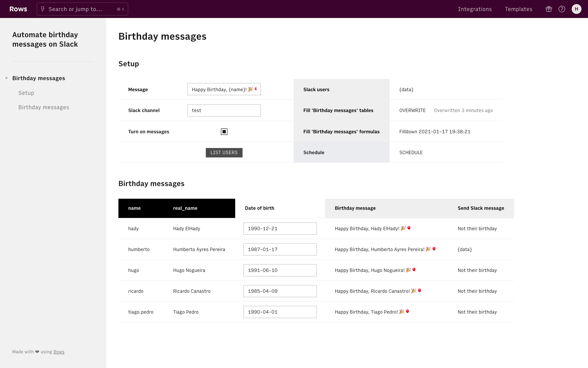Edit Ricardo Canastro's date of birth field
The image size is (588, 368).
pyautogui.click(x=280, y=291)
